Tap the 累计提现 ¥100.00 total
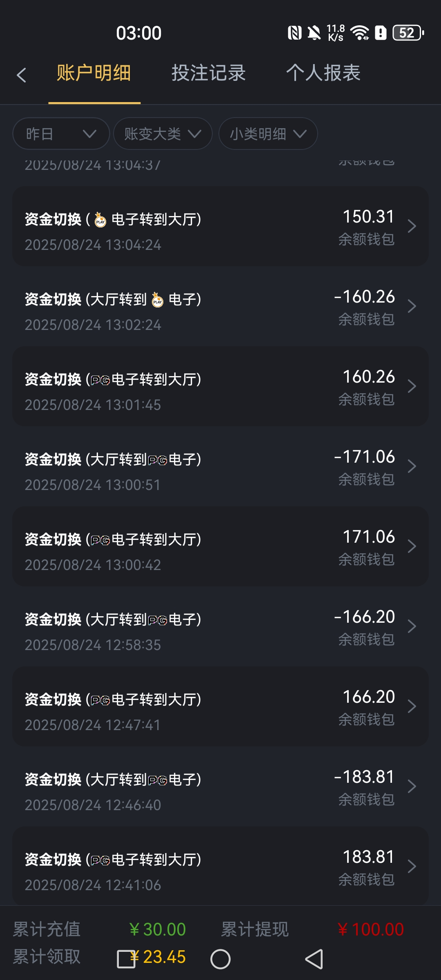441x980 pixels. click(370, 930)
